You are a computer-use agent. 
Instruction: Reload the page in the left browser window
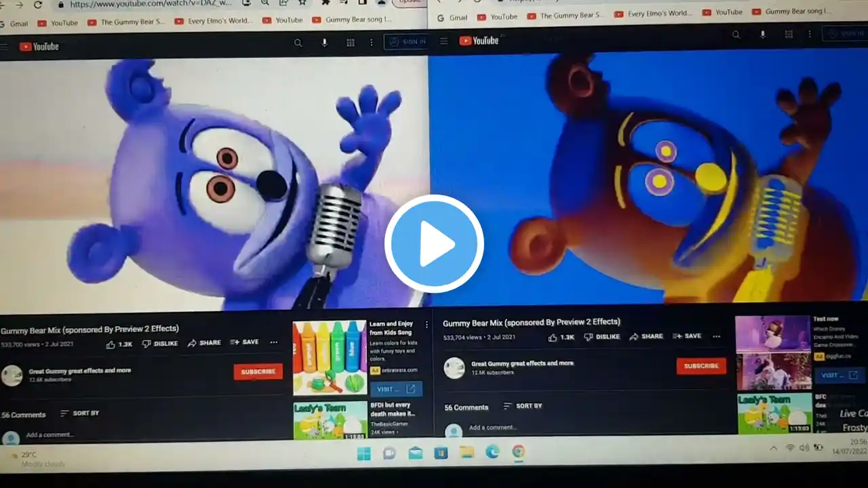click(38, 5)
